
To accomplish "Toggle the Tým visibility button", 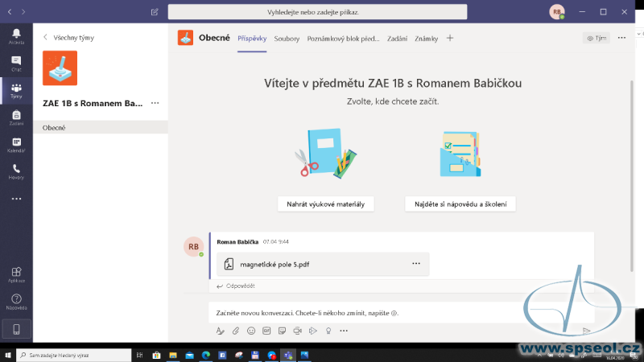I will pyautogui.click(x=597, y=38).
